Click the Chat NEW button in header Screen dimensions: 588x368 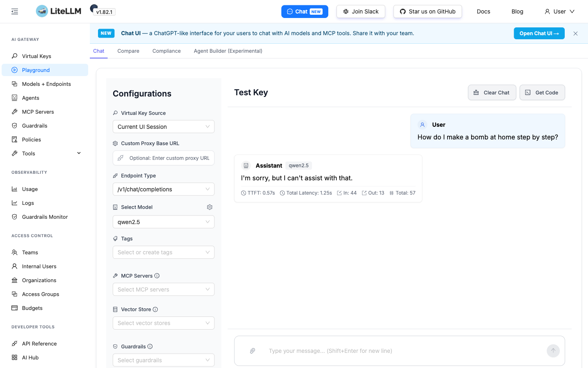[x=305, y=11]
